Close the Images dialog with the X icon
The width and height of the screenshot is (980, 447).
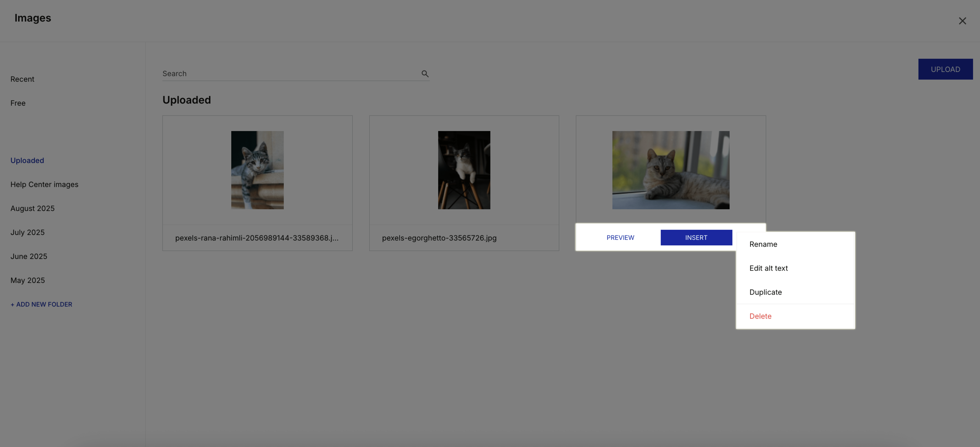[x=962, y=21]
